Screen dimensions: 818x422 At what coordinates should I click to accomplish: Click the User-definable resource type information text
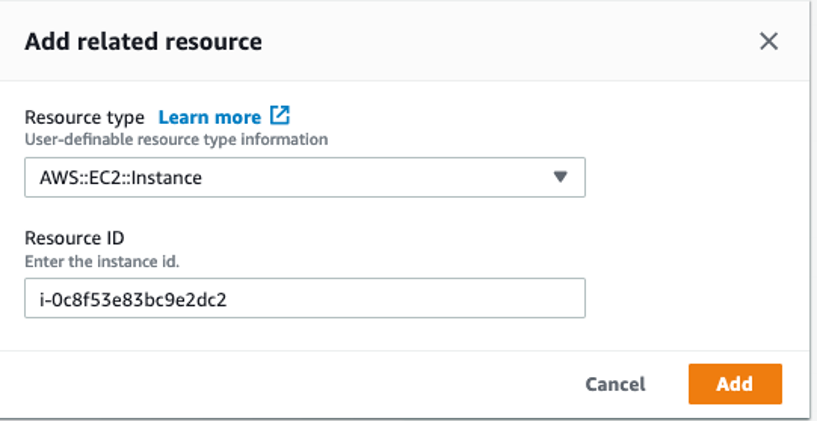point(176,139)
